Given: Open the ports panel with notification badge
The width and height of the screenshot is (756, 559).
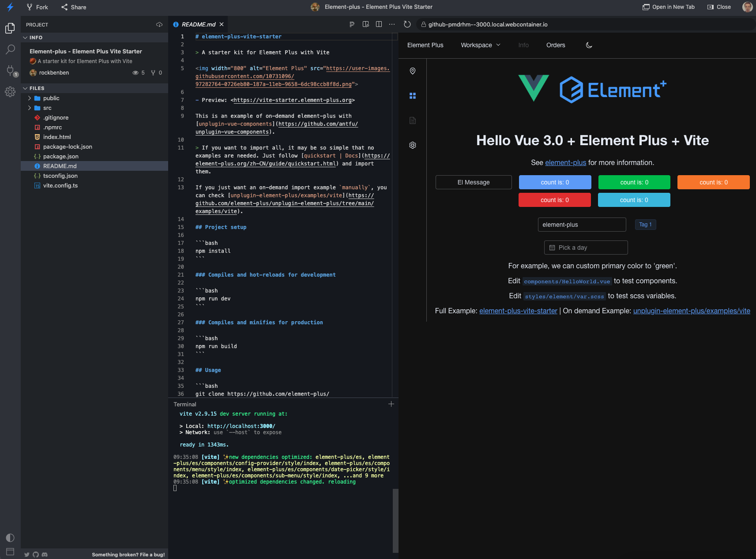Looking at the screenshot, I should click(x=10, y=71).
